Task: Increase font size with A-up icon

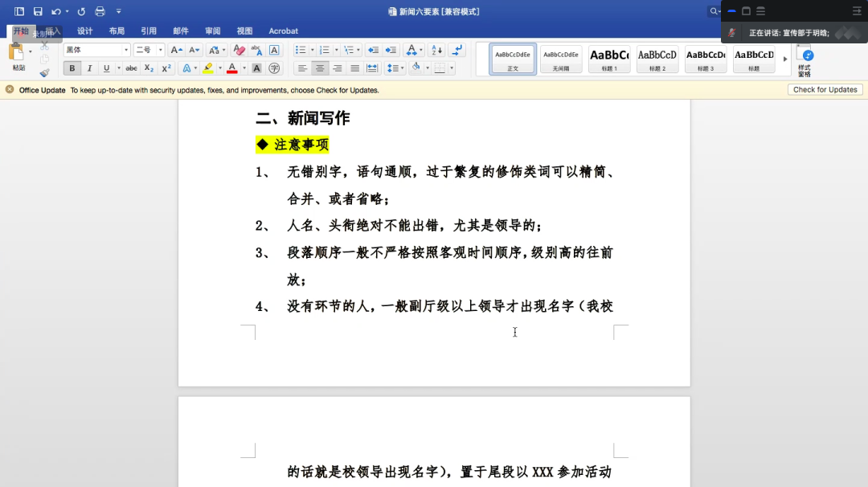Action: coord(176,50)
